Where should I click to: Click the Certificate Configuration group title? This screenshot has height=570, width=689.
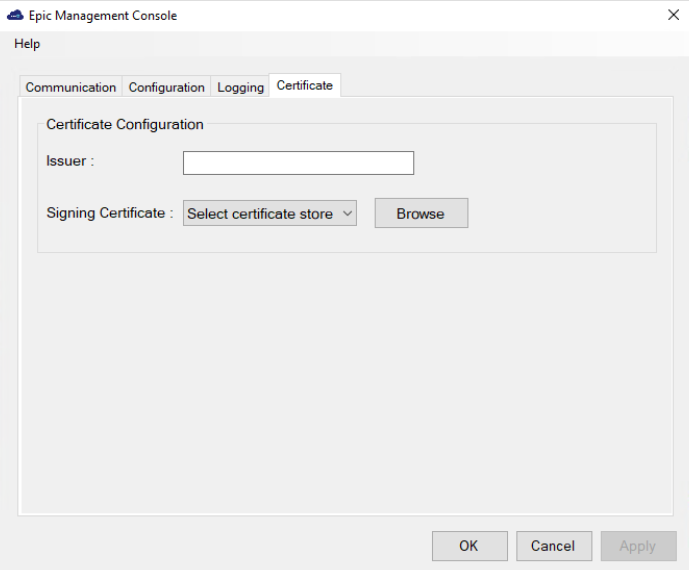pyautogui.click(x=125, y=124)
